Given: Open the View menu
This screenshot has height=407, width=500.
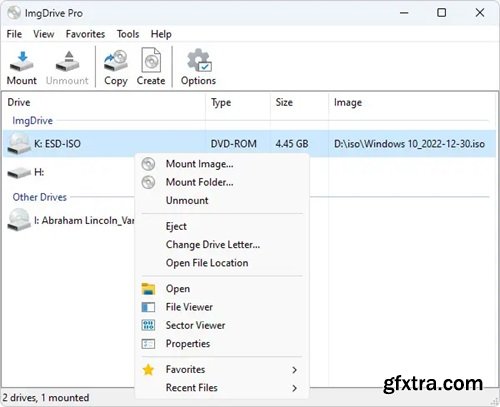Looking at the screenshot, I should pyautogui.click(x=44, y=34).
